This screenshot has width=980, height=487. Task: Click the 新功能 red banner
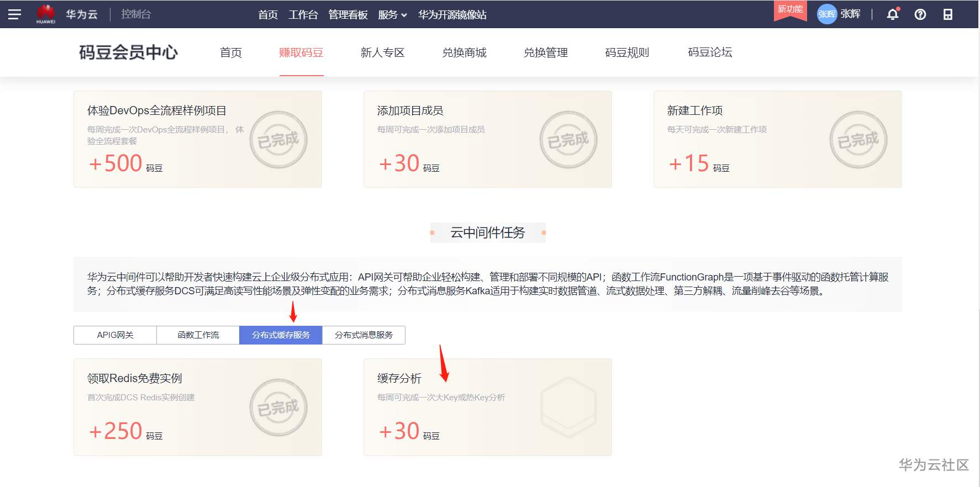[791, 10]
